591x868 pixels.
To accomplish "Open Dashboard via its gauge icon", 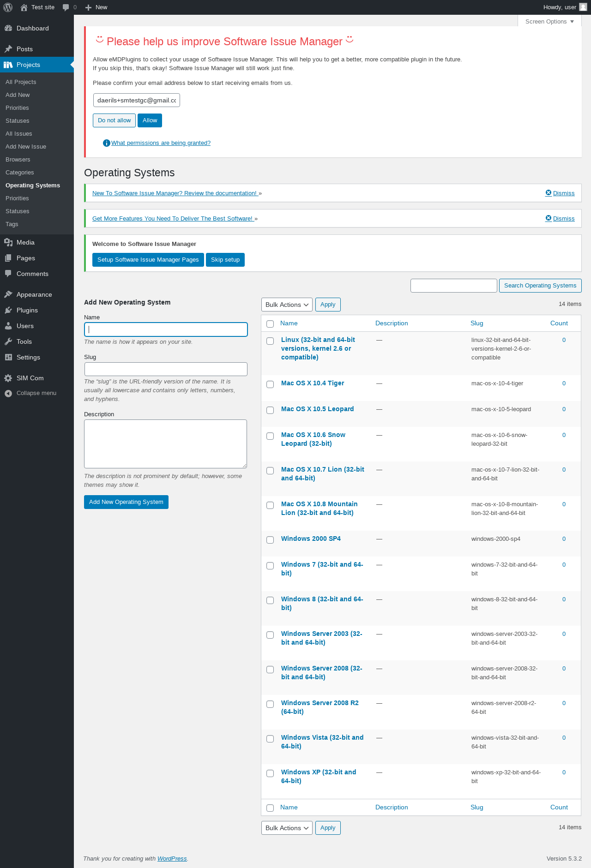I will click(8, 28).
